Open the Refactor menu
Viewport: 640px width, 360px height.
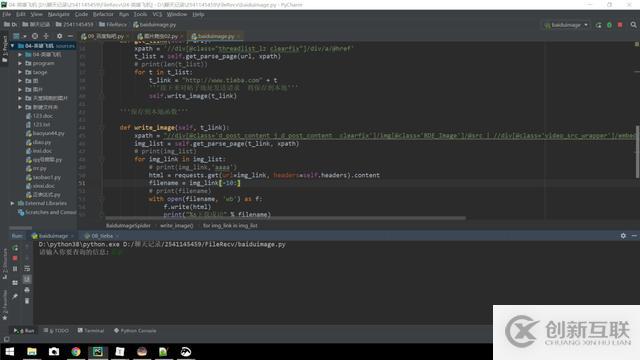pos(103,14)
